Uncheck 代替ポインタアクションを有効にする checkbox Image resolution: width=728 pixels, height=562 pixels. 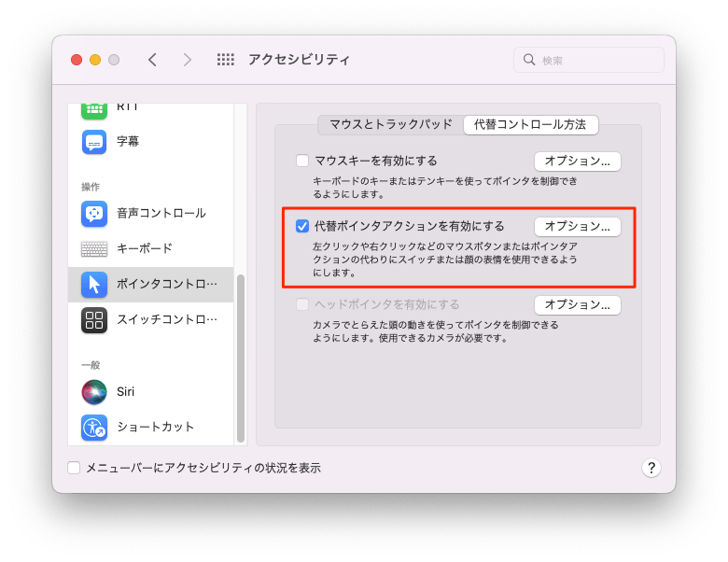(302, 226)
